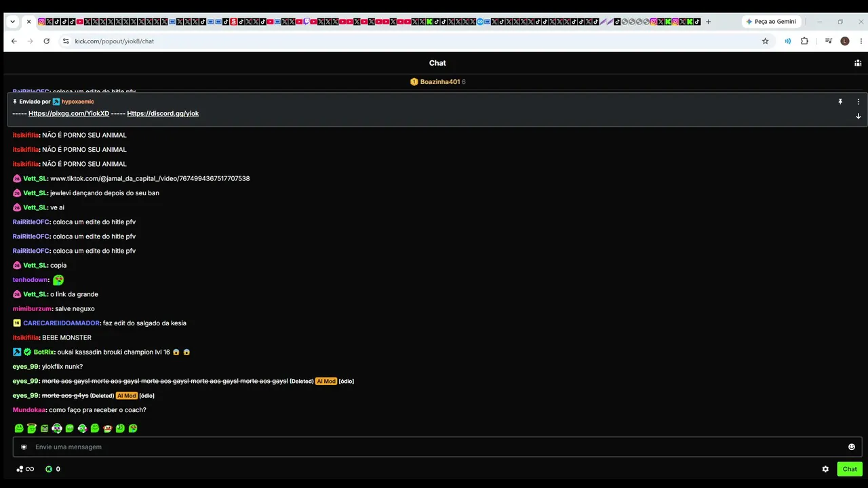Click the green Chat send button
Viewport: 868px width, 488px height.
tap(850, 469)
